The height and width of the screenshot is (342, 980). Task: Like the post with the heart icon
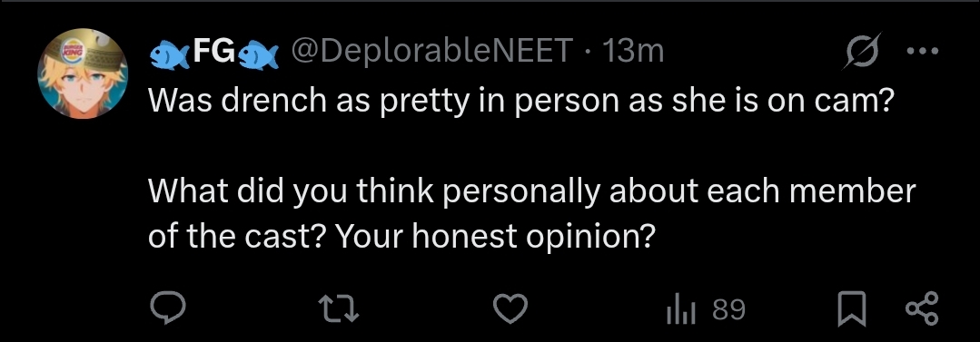pos(510,309)
